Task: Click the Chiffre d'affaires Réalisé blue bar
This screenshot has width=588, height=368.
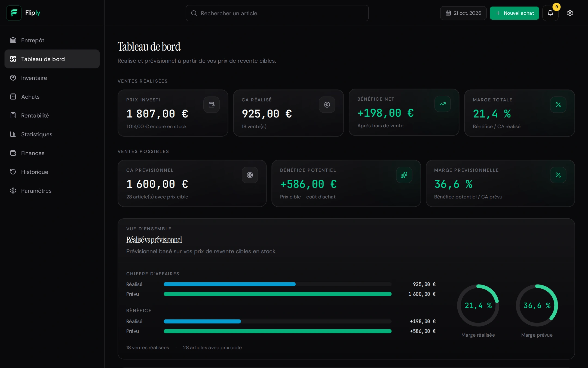Action: [229, 284]
